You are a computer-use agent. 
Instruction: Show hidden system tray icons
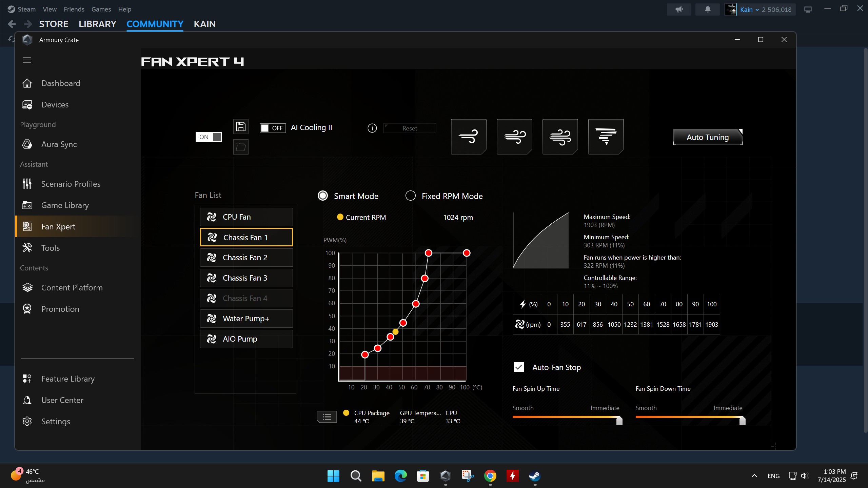click(754, 476)
